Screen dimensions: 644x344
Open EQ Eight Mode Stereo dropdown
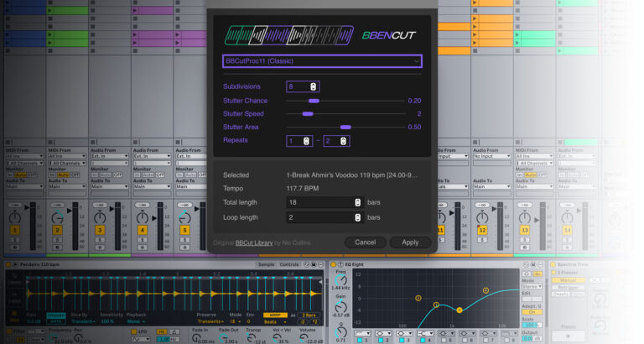click(x=532, y=286)
